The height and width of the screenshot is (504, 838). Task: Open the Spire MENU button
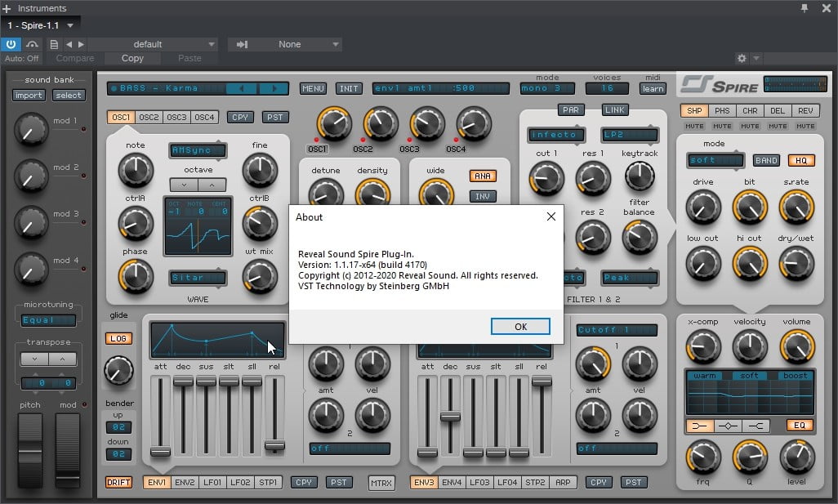[313, 88]
